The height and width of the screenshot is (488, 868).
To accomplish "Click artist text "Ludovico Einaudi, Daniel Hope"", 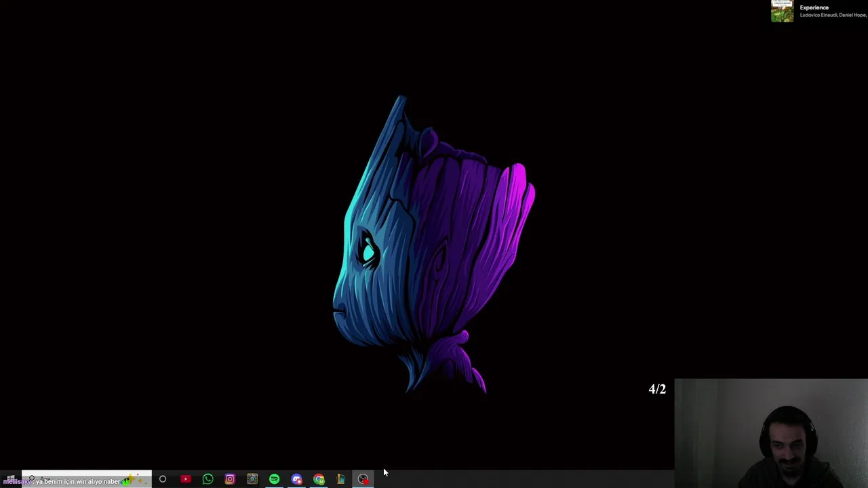I will pyautogui.click(x=833, y=15).
